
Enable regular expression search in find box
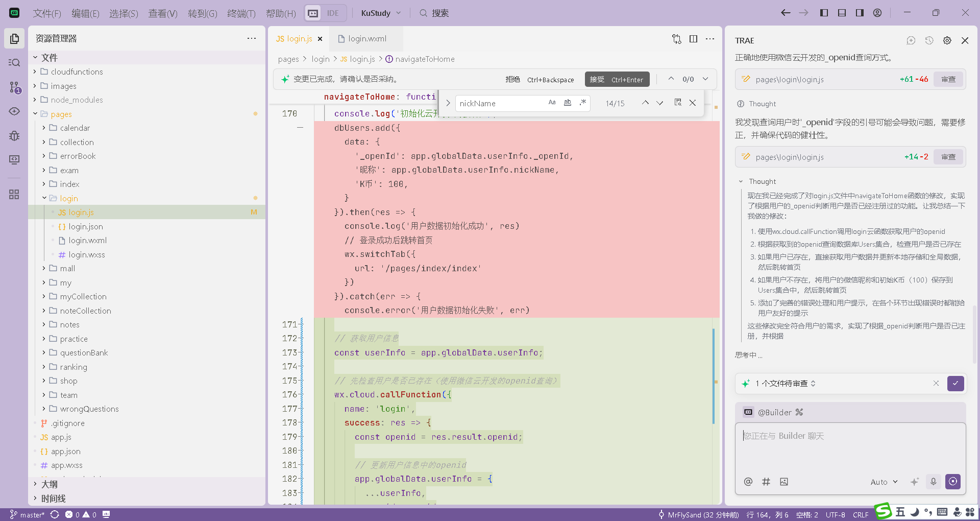coord(582,103)
